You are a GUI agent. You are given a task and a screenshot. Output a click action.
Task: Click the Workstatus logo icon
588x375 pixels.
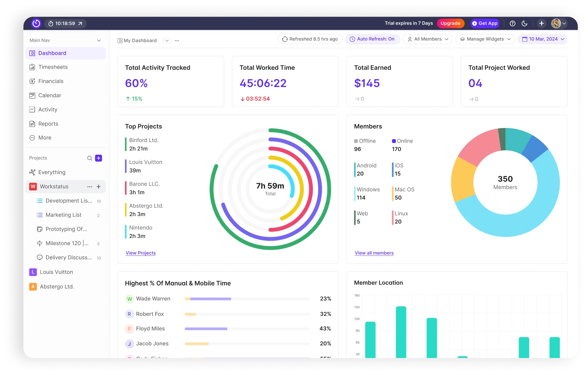(36, 24)
